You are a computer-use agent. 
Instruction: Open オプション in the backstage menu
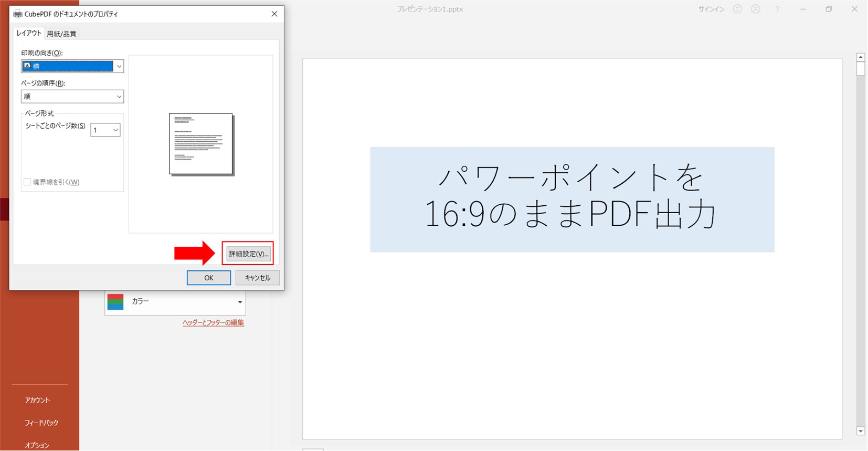click(x=37, y=446)
